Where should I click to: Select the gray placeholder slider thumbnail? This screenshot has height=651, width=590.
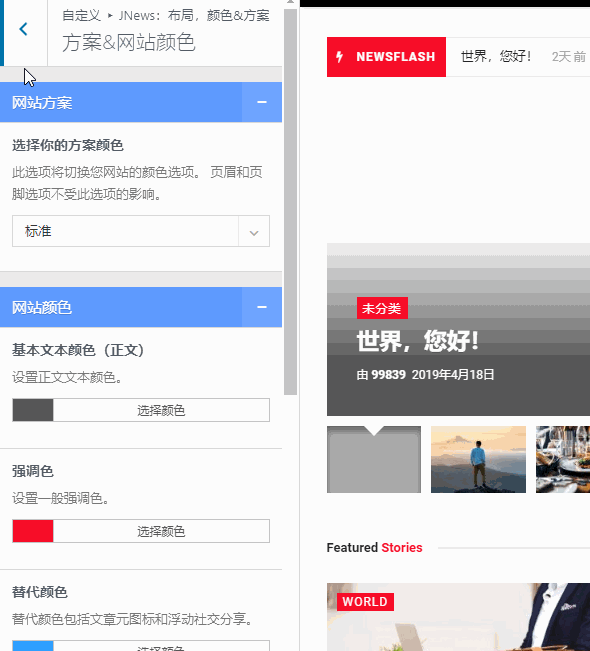pos(374,460)
